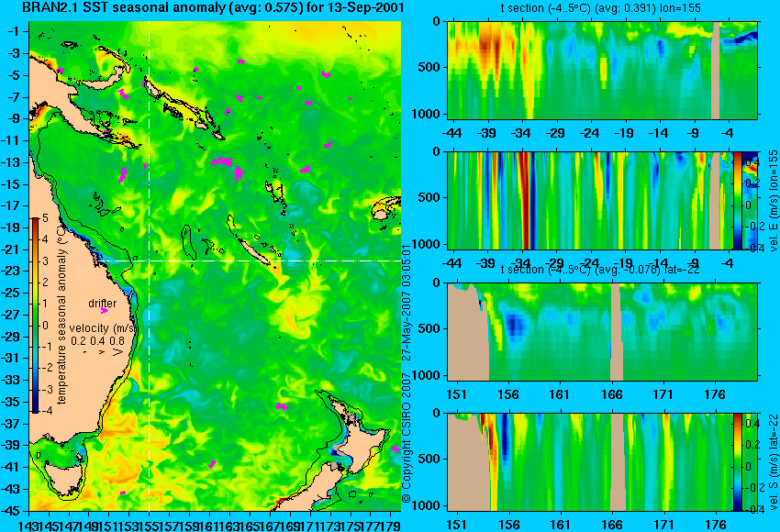
Task: Click the '1000' depth tick of the top temperature section
Action: click(x=426, y=115)
